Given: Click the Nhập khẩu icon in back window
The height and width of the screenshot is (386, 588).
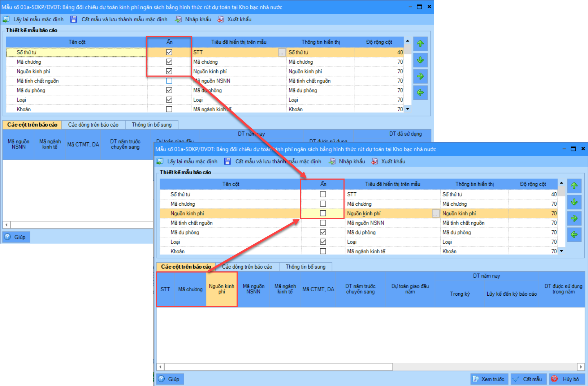Looking at the screenshot, I should coord(178,19).
